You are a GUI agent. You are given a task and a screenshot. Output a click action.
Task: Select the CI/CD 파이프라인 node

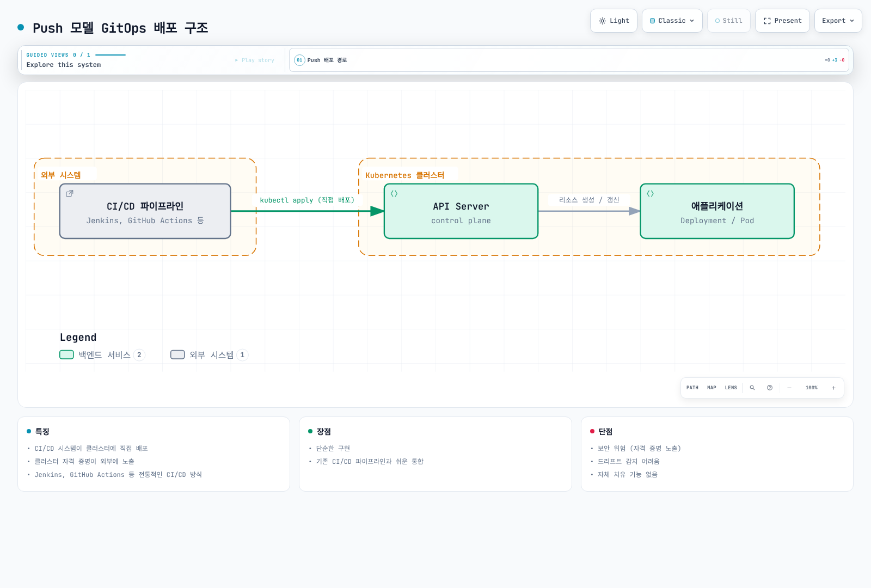tap(145, 211)
